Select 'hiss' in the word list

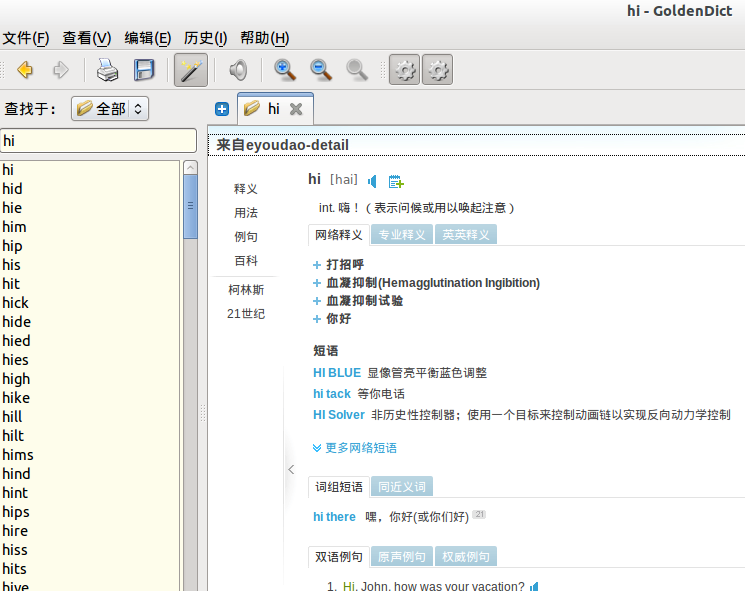click(x=90, y=550)
